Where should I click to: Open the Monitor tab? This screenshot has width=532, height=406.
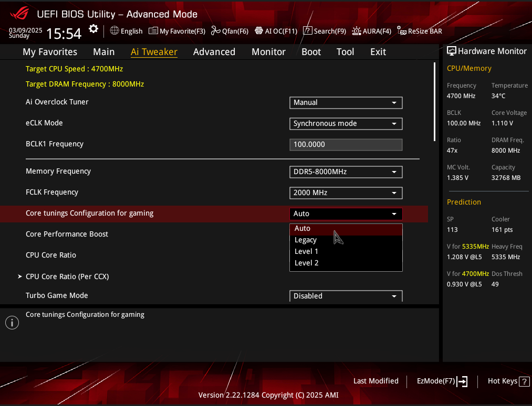(x=268, y=52)
